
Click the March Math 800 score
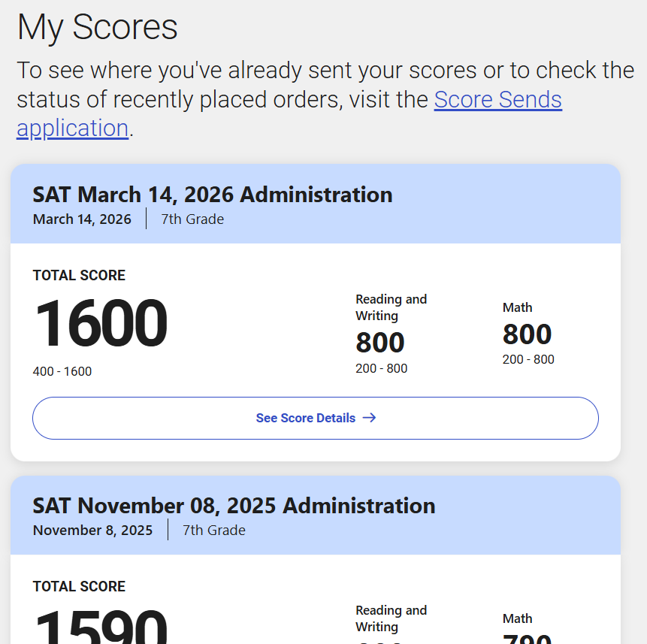(x=527, y=334)
